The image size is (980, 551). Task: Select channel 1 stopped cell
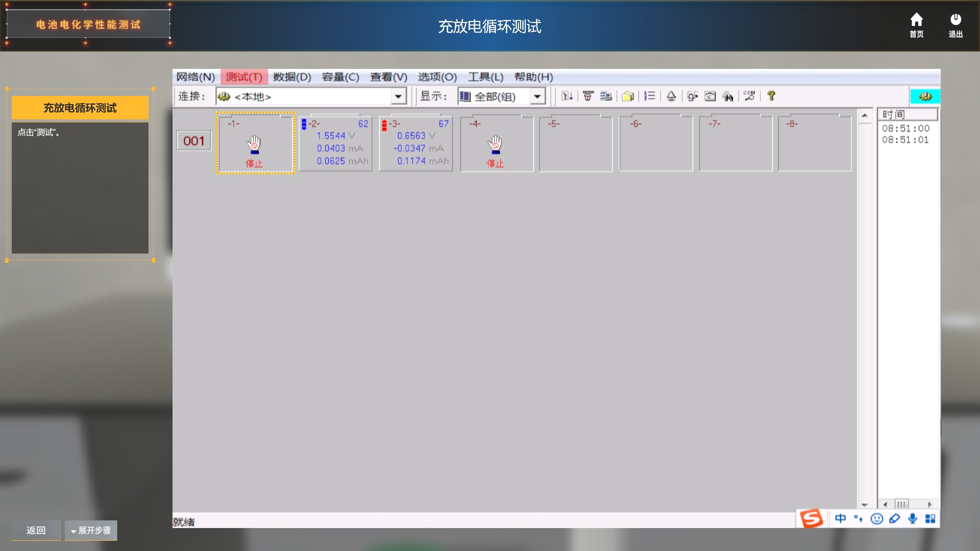(255, 144)
